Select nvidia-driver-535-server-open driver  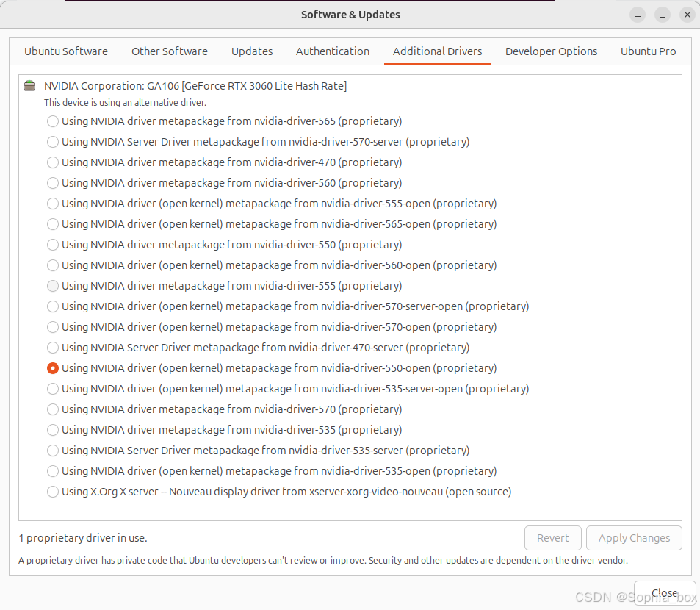tap(288, 389)
